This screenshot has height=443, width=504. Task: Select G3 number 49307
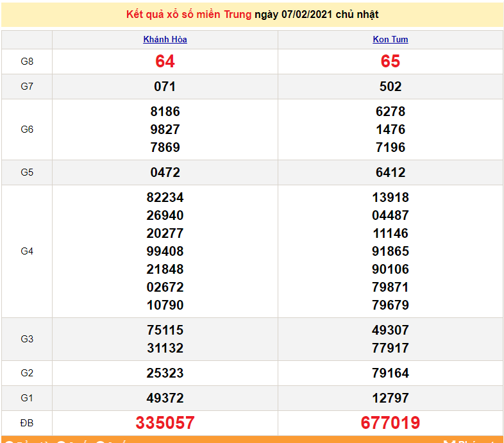click(x=390, y=330)
